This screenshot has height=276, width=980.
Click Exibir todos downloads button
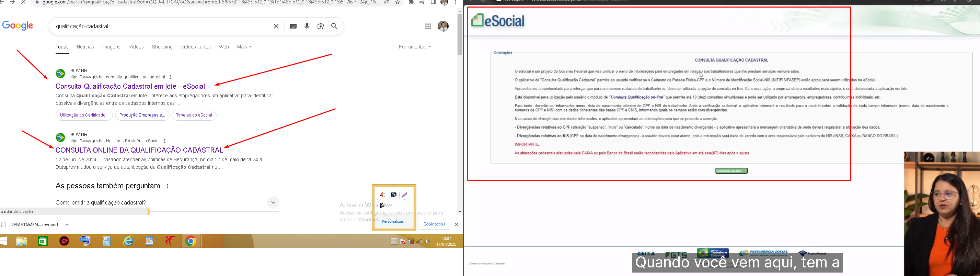pos(434,224)
